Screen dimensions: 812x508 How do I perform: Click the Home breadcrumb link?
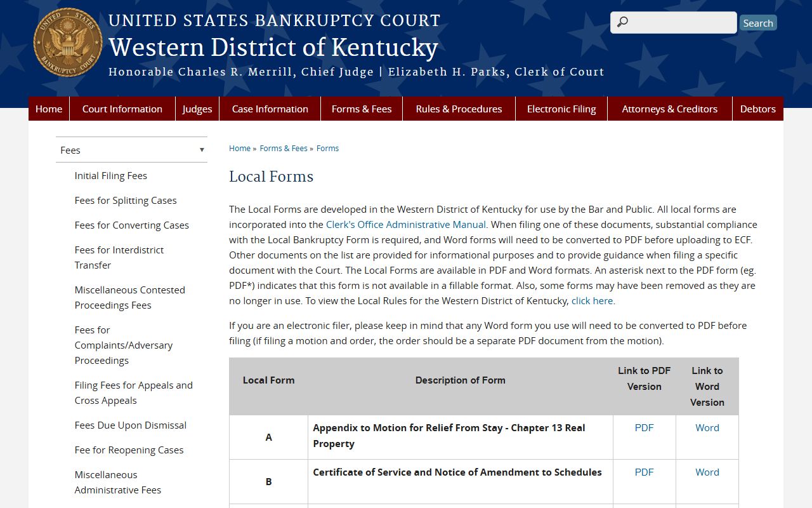pyautogui.click(x=240, y=148)
